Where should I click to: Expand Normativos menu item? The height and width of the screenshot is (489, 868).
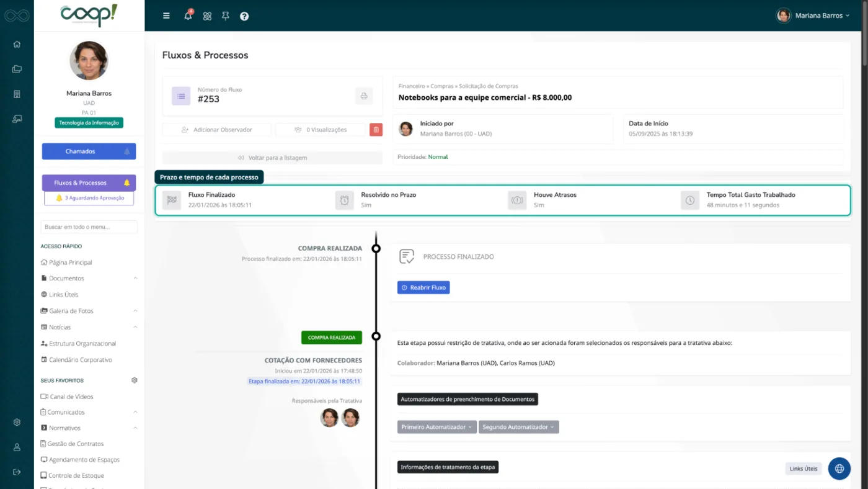point(89,428)
